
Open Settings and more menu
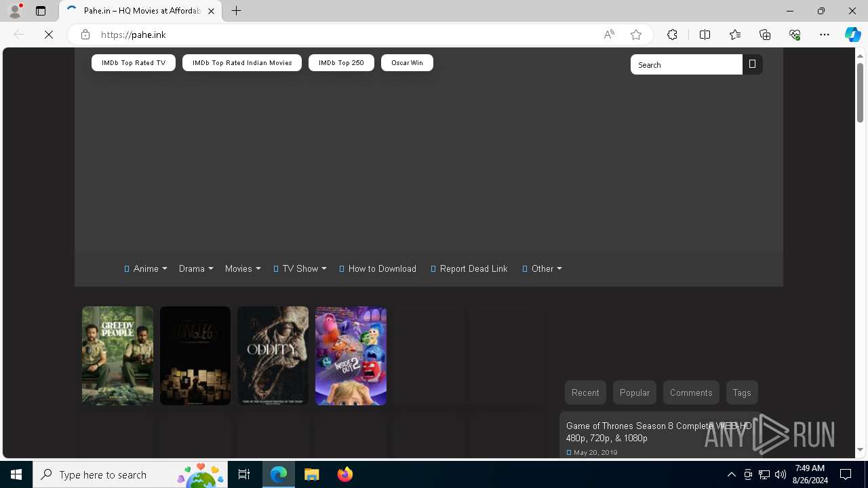[825, 35]
